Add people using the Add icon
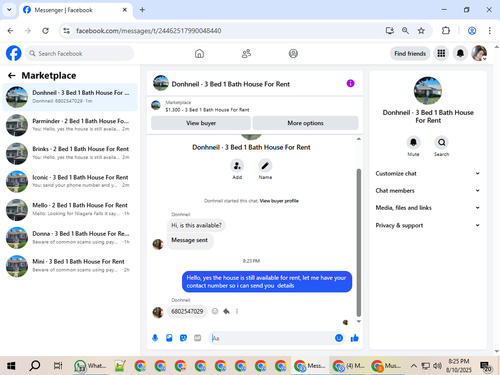The height and width of the screenshot is (375, 500). pos(237,166)
